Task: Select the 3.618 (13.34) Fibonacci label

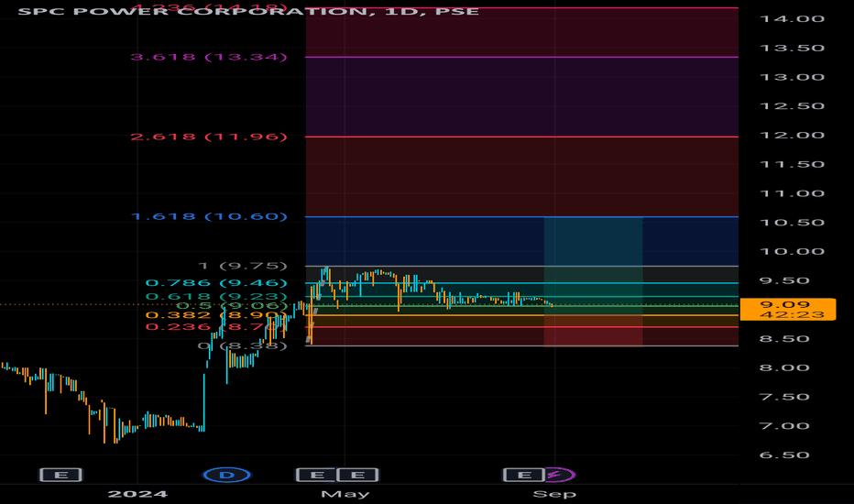Action: click(x=209, y=57)
